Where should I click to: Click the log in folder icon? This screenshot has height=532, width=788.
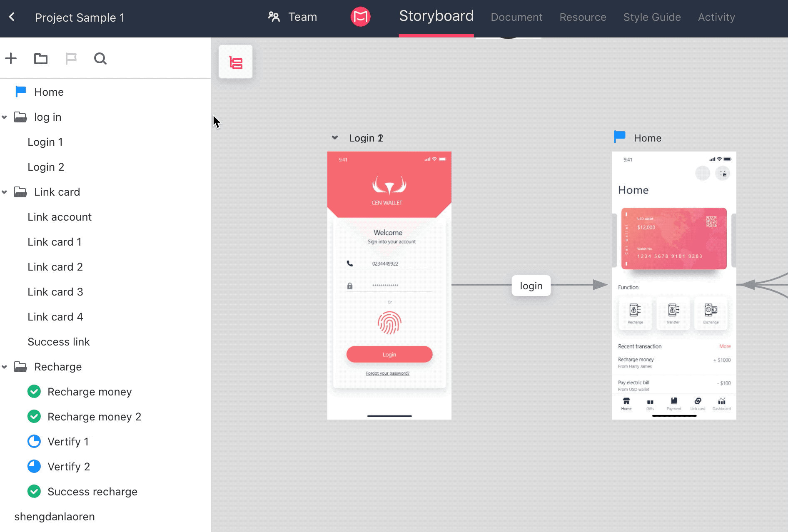[20, 117]
